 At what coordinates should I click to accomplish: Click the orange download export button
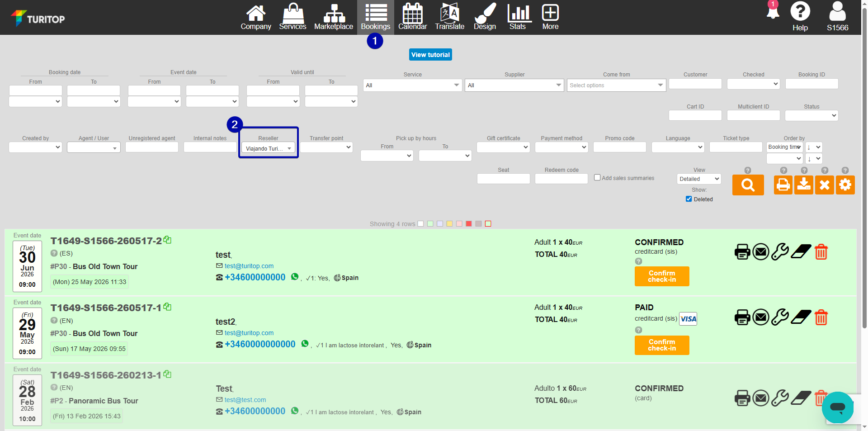click(804, 185)
